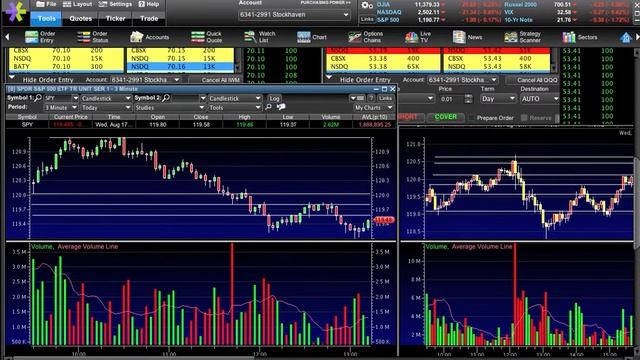Click the Price stepper arrows
Screen dimensions: 640x360
(468, 99)
